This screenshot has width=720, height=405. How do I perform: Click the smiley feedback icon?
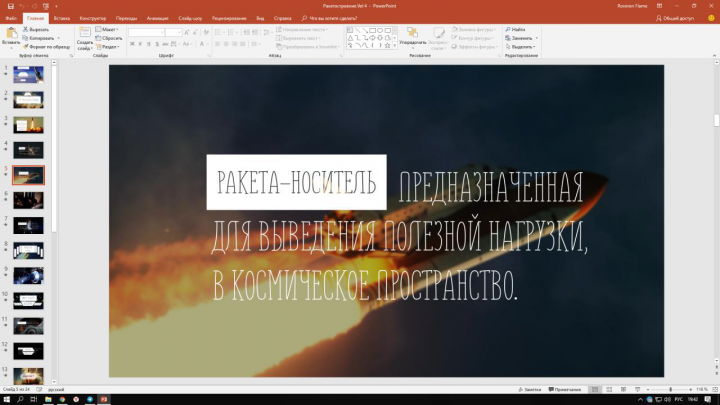click(x=711, y=18)
